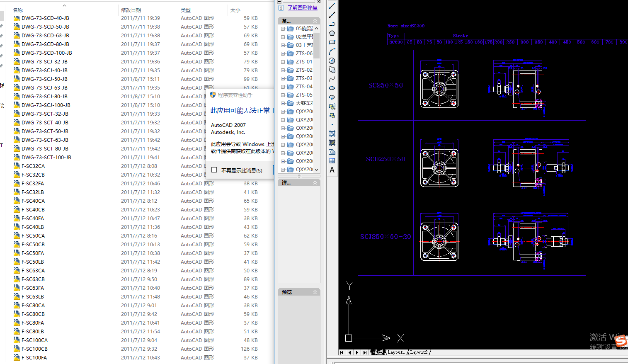
Task: Open the Hatch tool
Action: point(332,133)
